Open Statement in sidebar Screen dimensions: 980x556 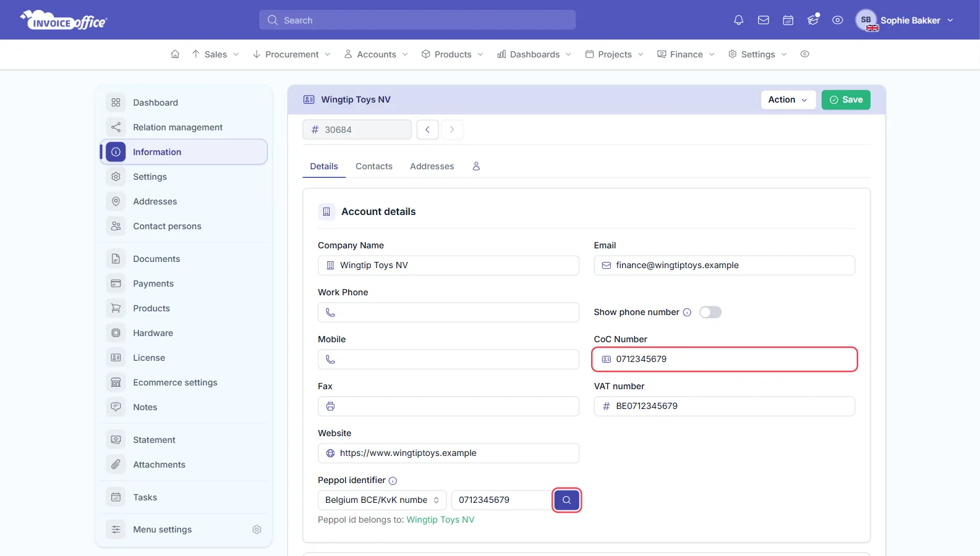pyautogui.click(x=184, y=440)
